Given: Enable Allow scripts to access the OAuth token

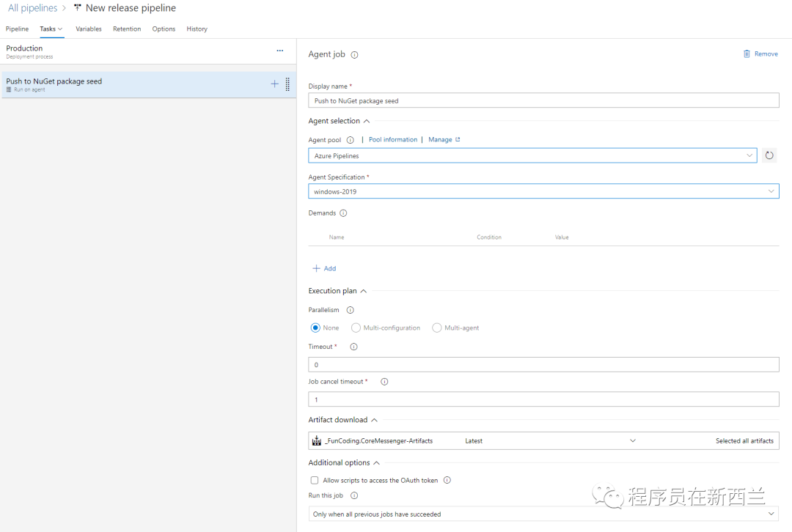Looking at the screenshot, I should coord(315,480).
